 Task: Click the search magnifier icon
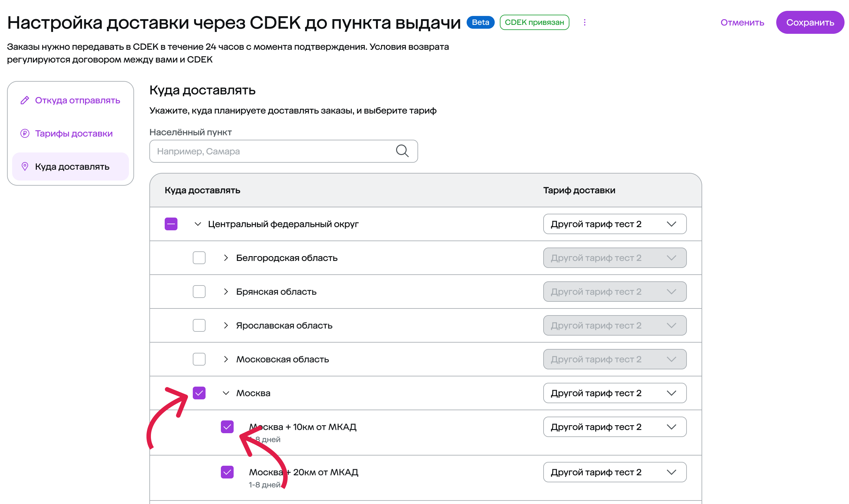(402, 151)
